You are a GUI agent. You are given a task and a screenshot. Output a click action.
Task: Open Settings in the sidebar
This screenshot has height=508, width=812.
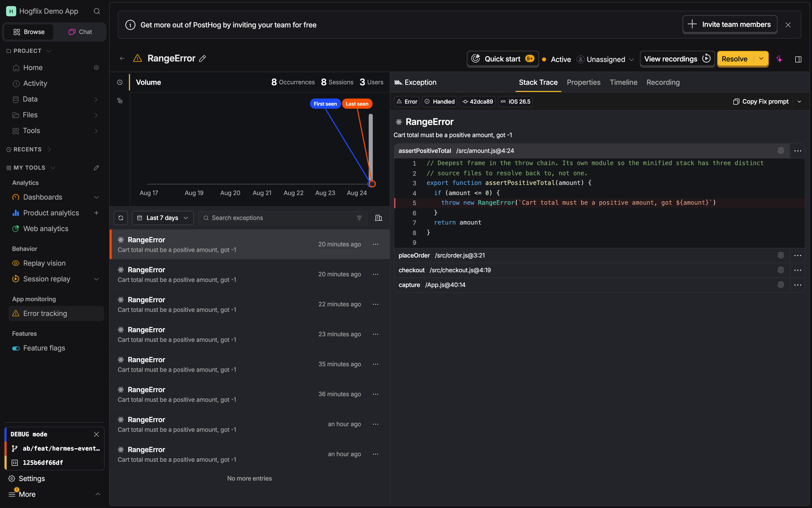click(x=31, y=479)
